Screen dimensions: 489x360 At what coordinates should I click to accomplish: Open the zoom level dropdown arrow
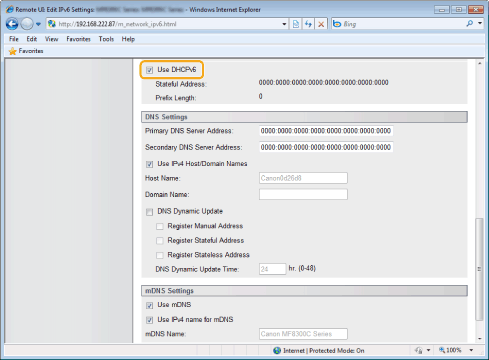471,350
